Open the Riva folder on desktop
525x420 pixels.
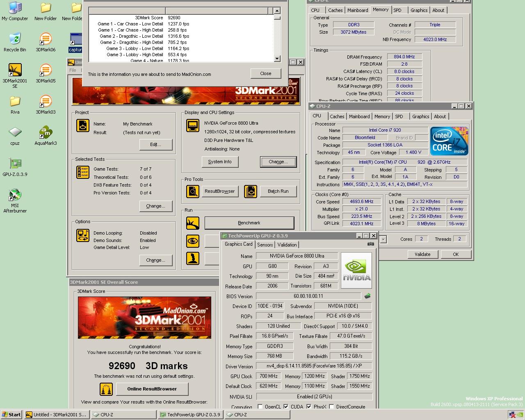pos(15,104)
